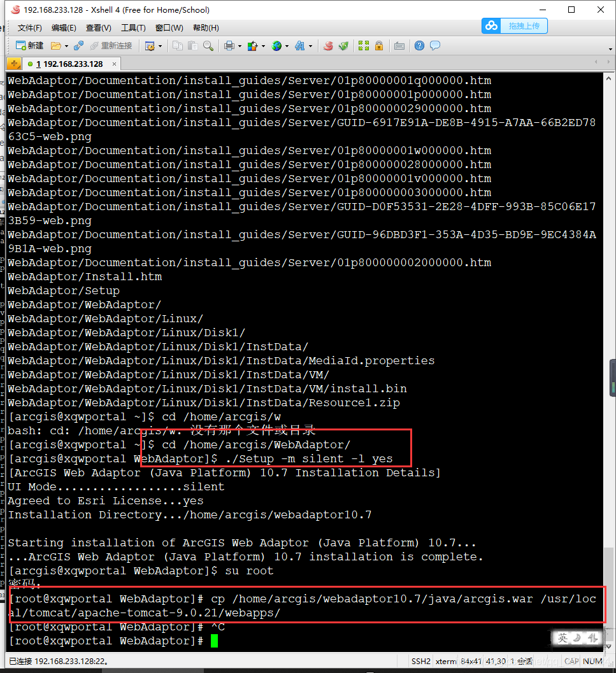This screenshot has height=673, width=616.
Task: Click the tab scroll right arrow
Action: click(x=608, y=62)
